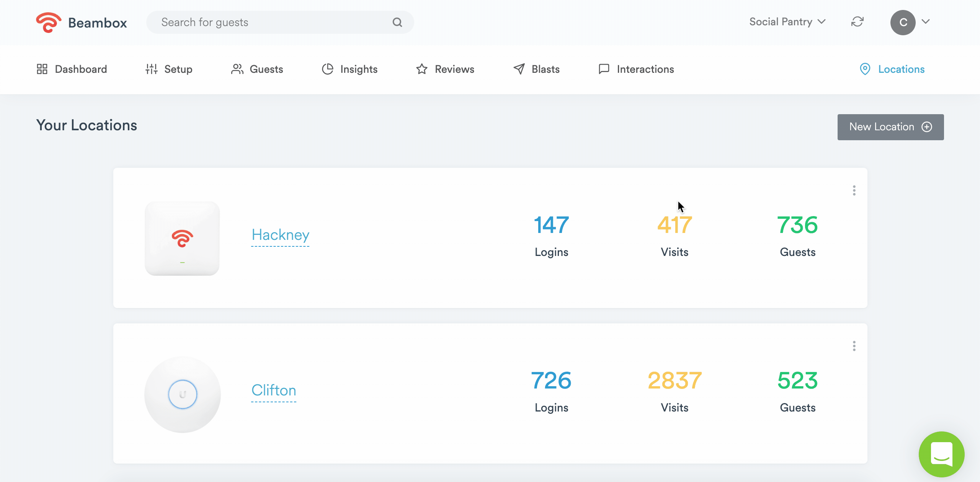
Task: Go to the Setup tab
Action: click(x=169, y=69)
